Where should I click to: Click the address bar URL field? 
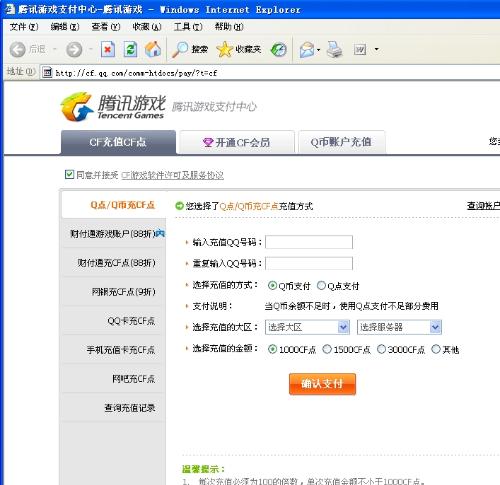tap(270, 73)
